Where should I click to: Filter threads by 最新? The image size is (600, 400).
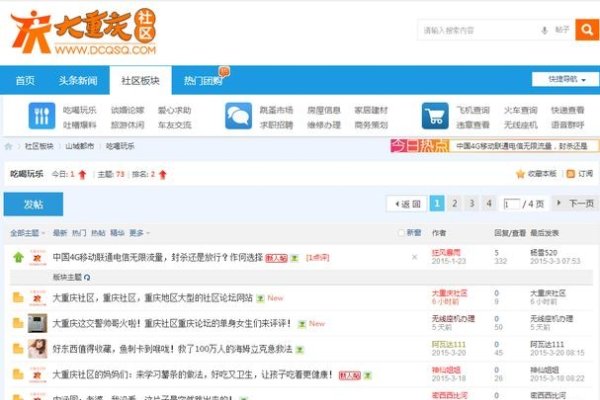[x=60, y=233]
